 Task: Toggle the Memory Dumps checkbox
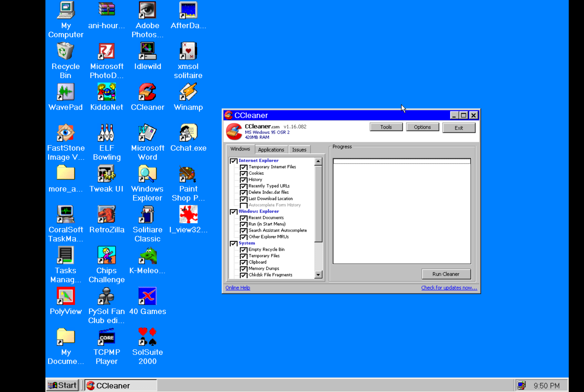point(243,269)
